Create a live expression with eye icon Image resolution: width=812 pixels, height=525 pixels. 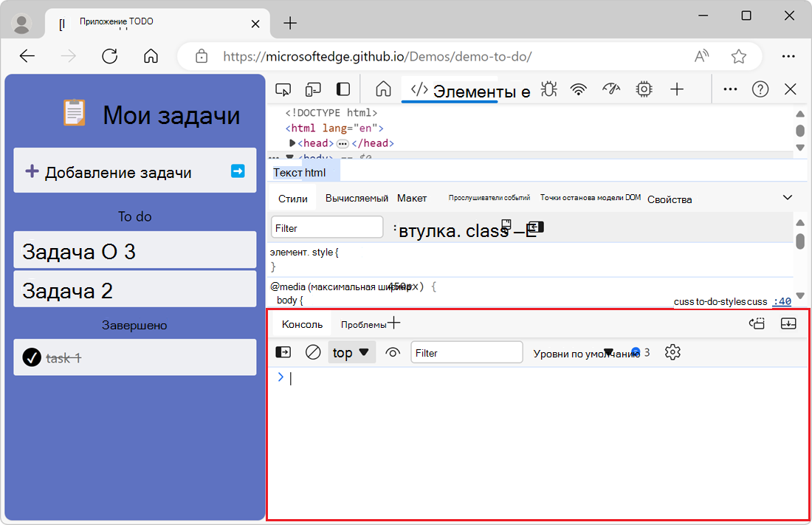pos(392,352)
